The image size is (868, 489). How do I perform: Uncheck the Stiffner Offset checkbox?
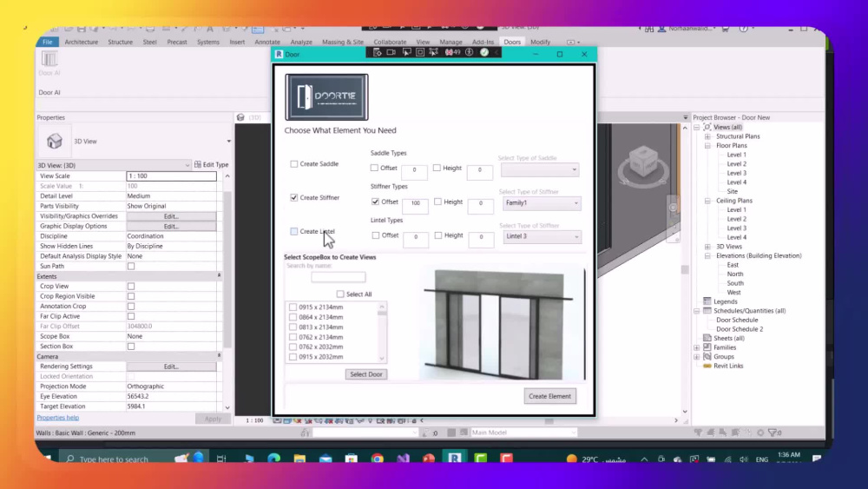pos(375,202)
